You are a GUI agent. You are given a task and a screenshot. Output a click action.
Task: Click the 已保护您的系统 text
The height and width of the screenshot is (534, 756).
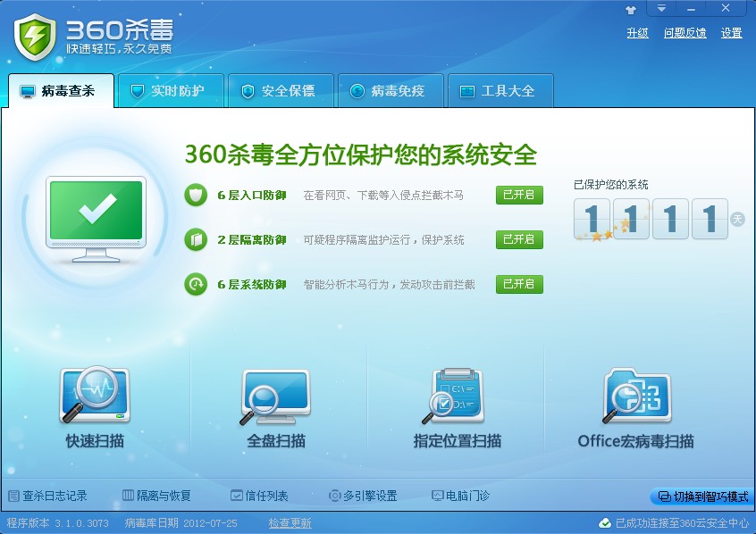(611, 185)
